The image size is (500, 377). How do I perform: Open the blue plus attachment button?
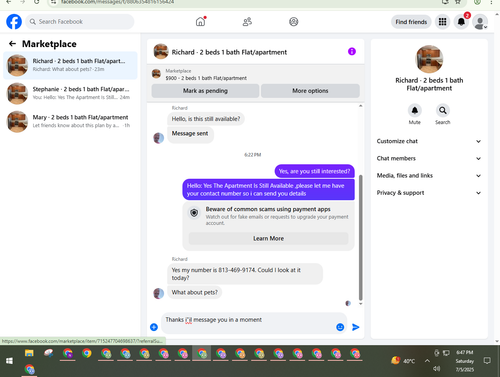pos(154,327)
